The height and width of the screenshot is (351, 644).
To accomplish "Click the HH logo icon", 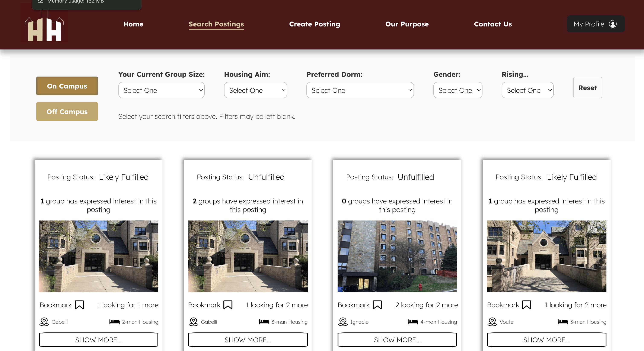I will 44,29.
